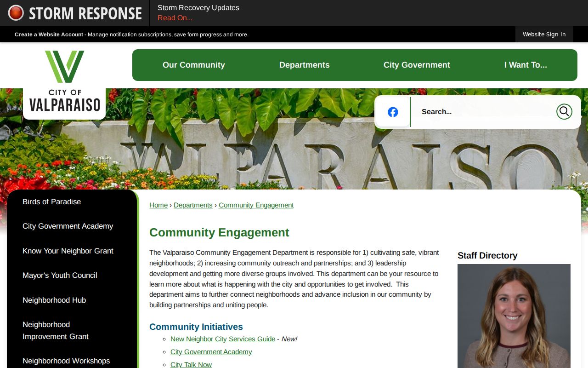Open the New Neighbor City Services Guide link
The width and height of the screenshot is (588, 368).
(x=223, y=339)
